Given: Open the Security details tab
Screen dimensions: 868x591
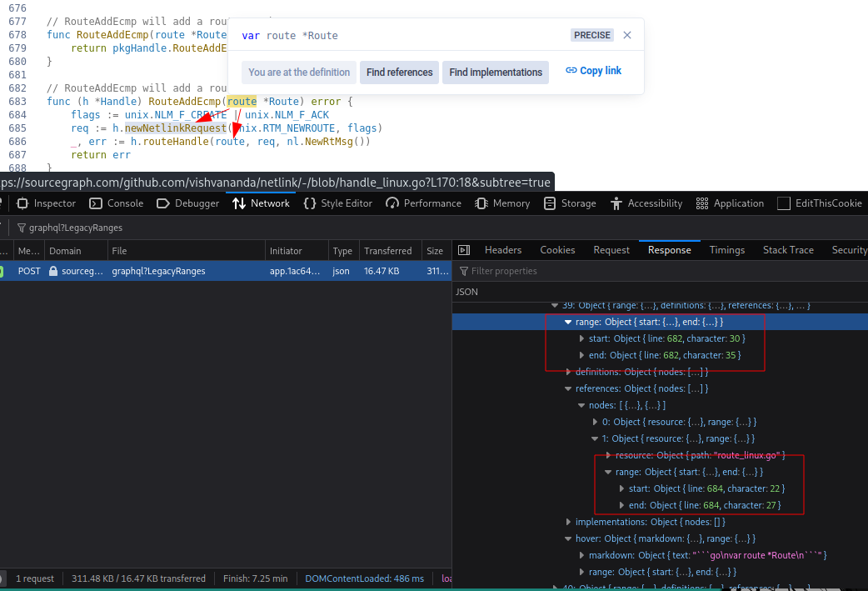Looking at the screenshot, I should coord(849,250).
